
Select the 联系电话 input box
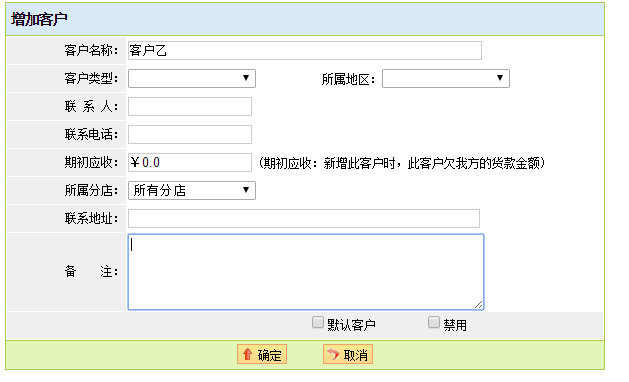click(190, 134)
